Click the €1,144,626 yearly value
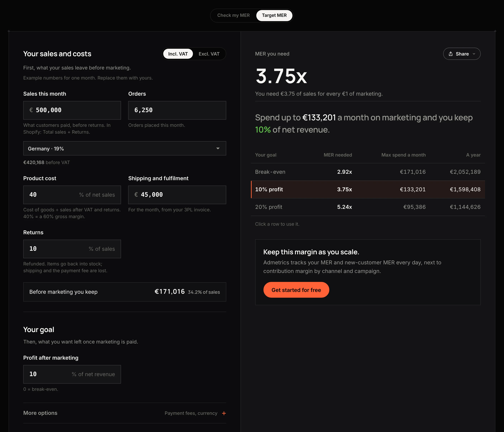 coord(465,207)
